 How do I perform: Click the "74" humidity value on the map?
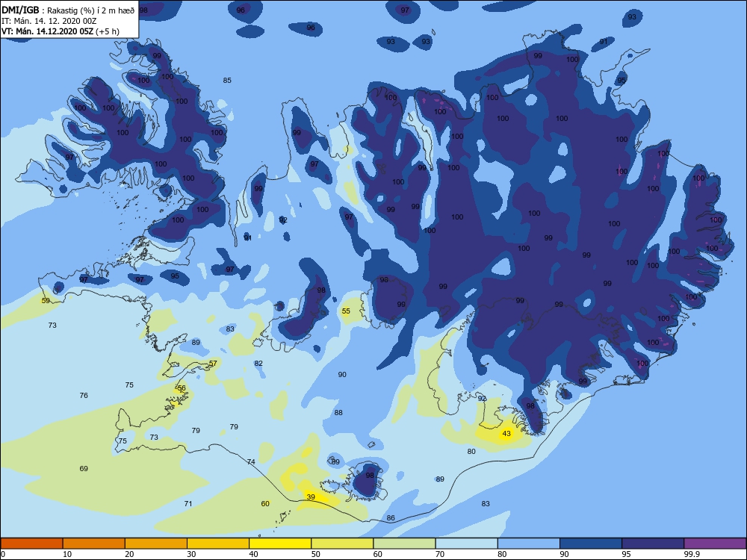(251, 461)
